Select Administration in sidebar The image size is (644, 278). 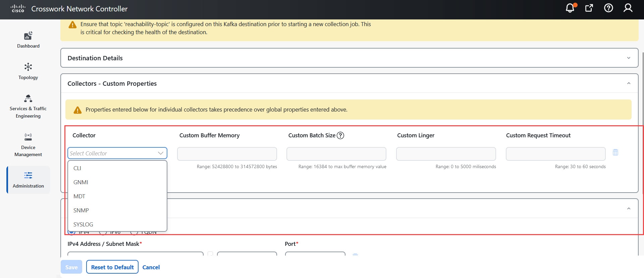click(x=28, y=180)
